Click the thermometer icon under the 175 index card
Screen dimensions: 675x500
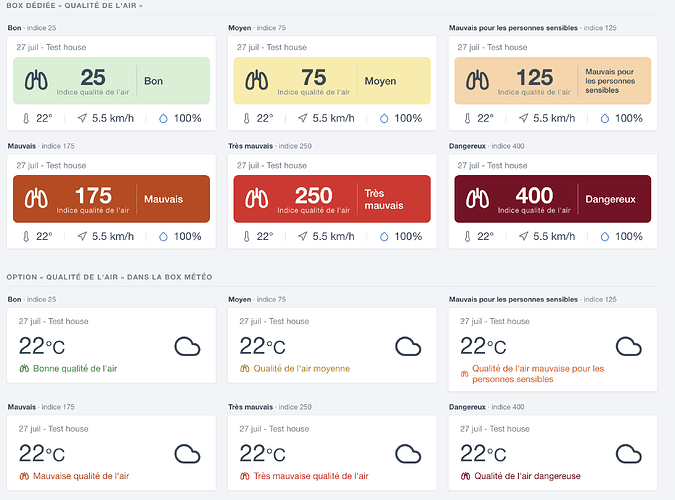(26, 237)
